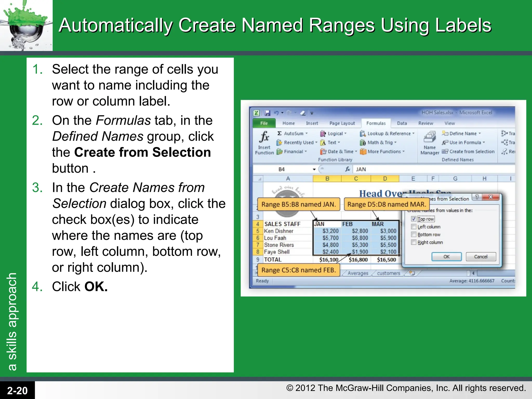Open Math & Trig functions

(378, 143)
